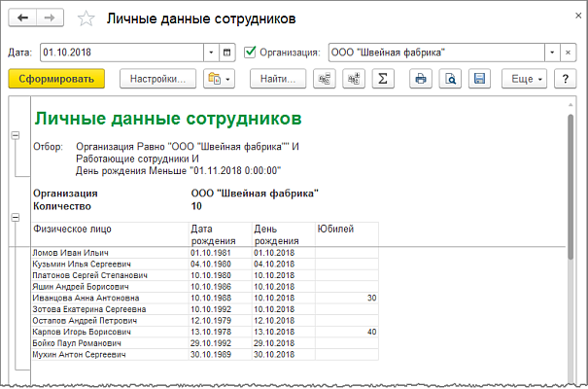Toggle the Организация checkbox

251,52
